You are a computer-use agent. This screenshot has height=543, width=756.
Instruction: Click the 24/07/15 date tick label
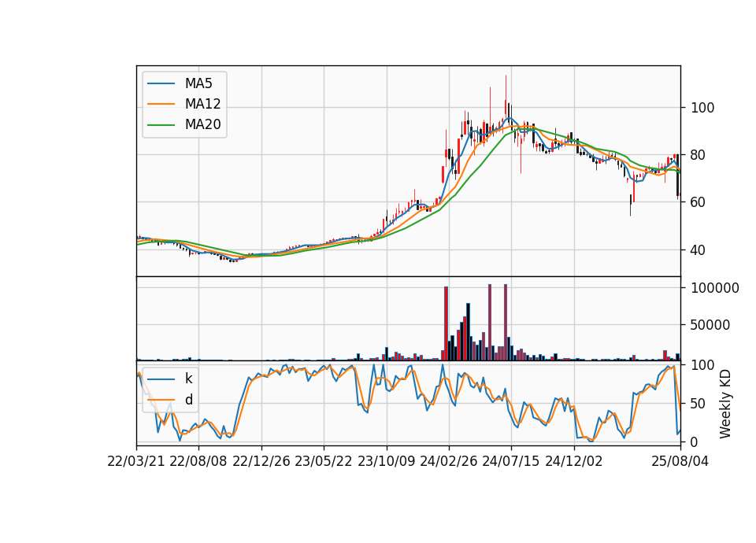511,461
